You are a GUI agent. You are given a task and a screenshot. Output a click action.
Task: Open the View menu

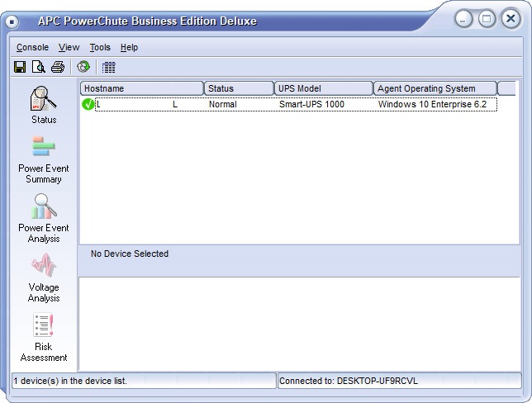click(x=69, y=48)
